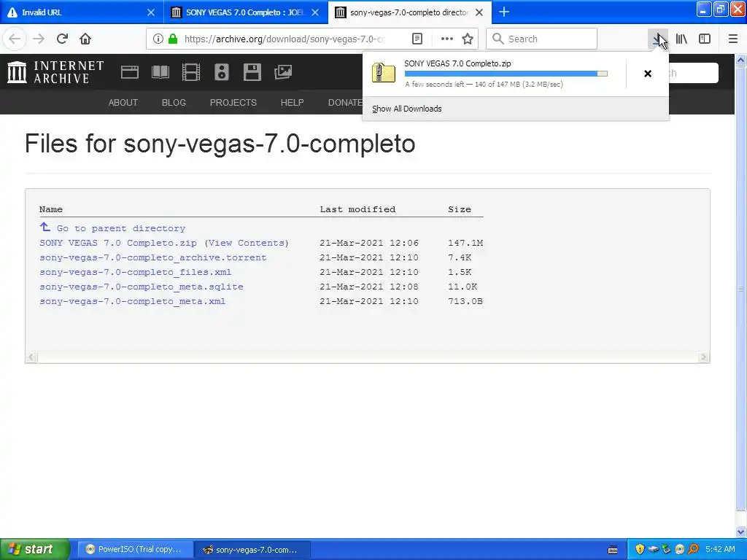Open sony-vegas-7.0-completo_meta.sqlite link
Image resolution: width=747 pixels, height=560 pixels.
tap(142, 287)
